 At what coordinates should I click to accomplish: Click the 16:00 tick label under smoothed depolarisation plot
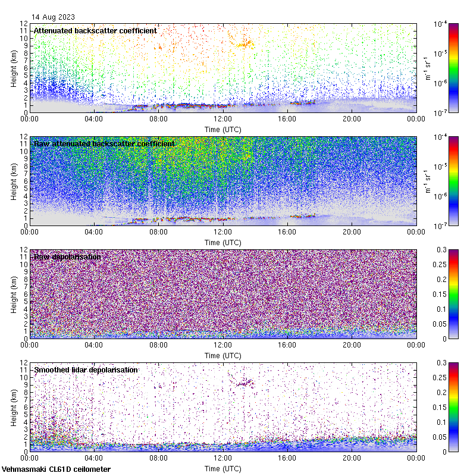(x=287, y=458)
